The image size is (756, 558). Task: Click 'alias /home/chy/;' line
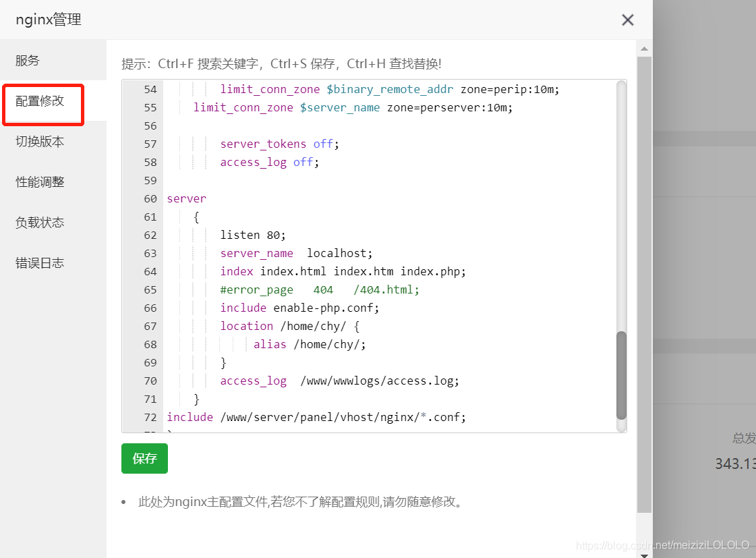(310, 344)
